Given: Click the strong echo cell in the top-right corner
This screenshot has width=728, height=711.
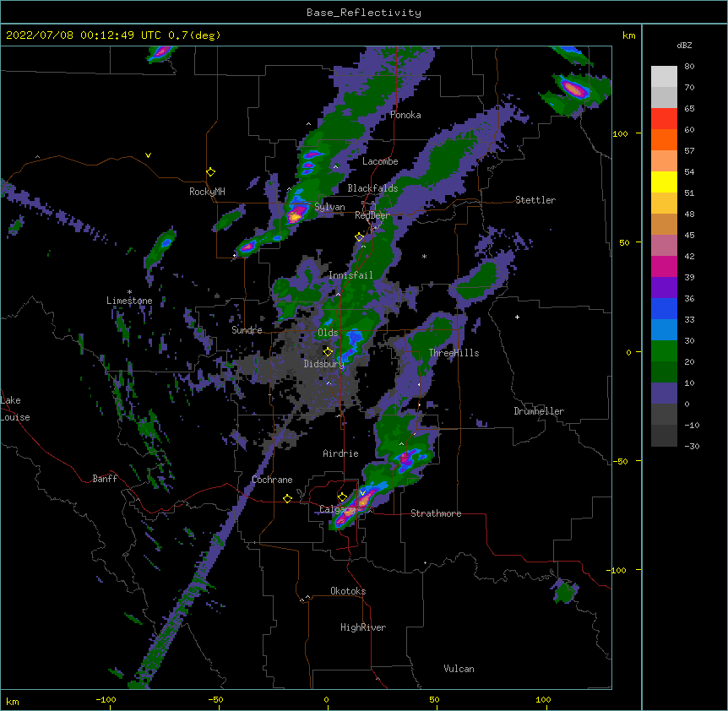Looking at the screenshot, I should 574,89.
